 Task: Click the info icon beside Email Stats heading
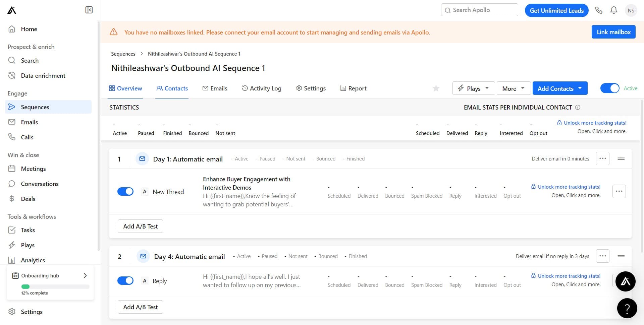578,108
